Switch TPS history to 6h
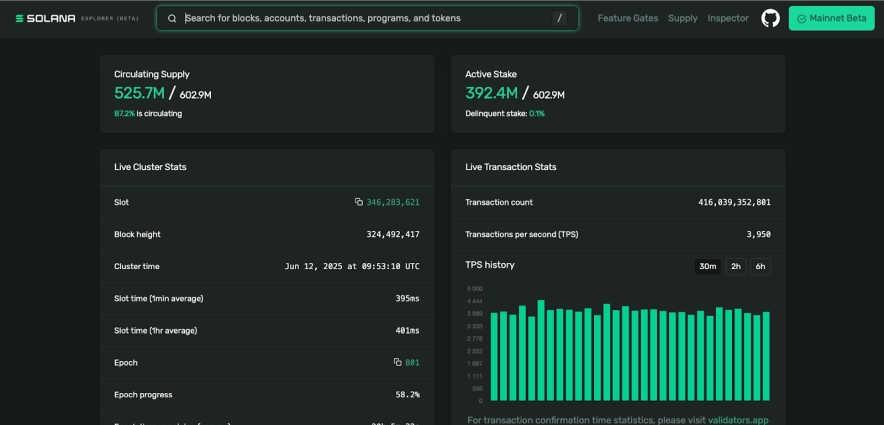The height and width of the screenshot is (425, 884). pos(760,266)
